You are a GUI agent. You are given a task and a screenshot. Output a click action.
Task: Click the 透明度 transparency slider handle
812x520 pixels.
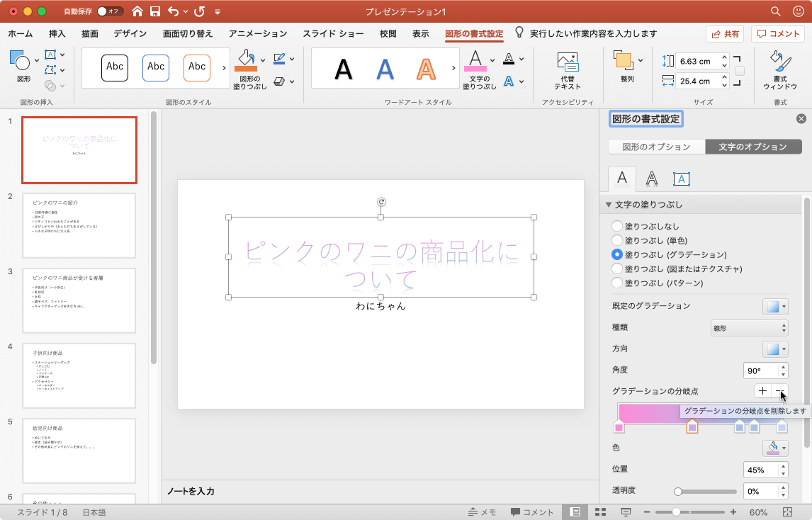click(x=678, y=491)
